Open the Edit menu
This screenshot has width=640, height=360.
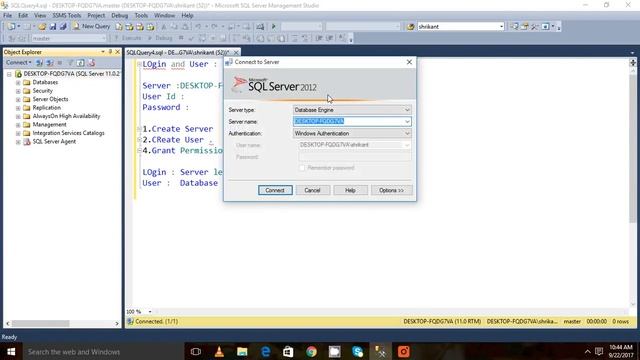pyautogui.click(x=23, y=16)
